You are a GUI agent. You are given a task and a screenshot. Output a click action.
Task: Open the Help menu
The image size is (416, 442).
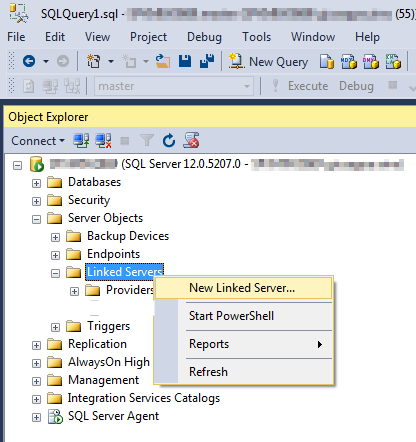coord(367,37)
